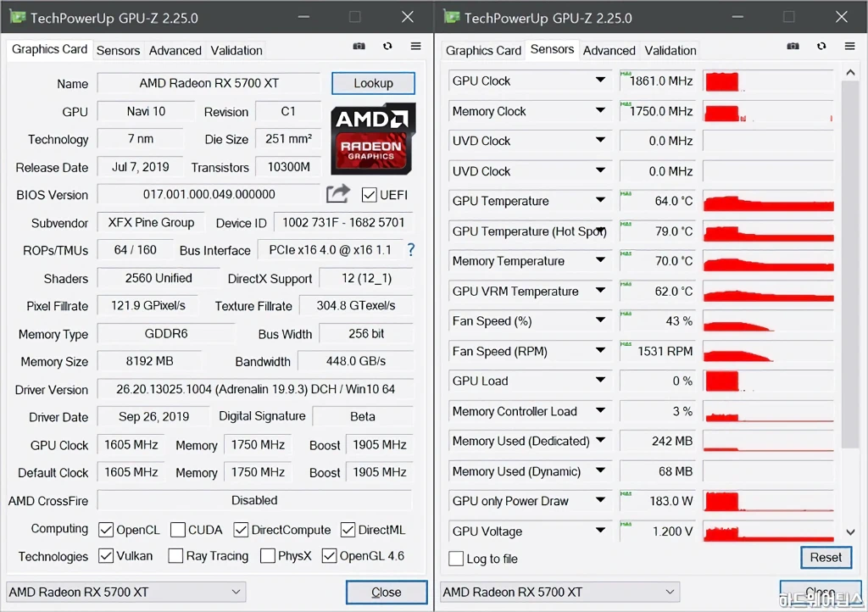Click the screenshot camera icon in Sensors window

(x=793, y=47)
